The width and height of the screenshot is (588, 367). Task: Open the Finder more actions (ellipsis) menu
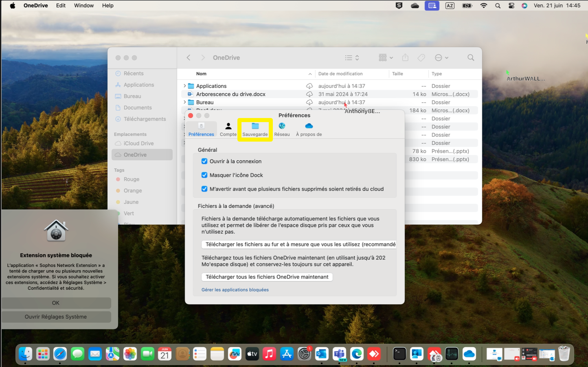click(441, 58)
